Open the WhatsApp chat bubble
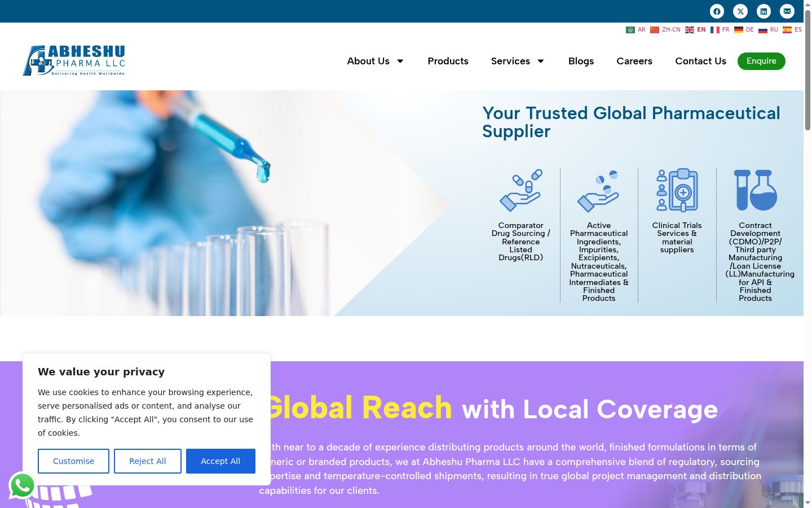Image resolution: width=812 pixels, height=508 pixels. (x=23, y=485)
